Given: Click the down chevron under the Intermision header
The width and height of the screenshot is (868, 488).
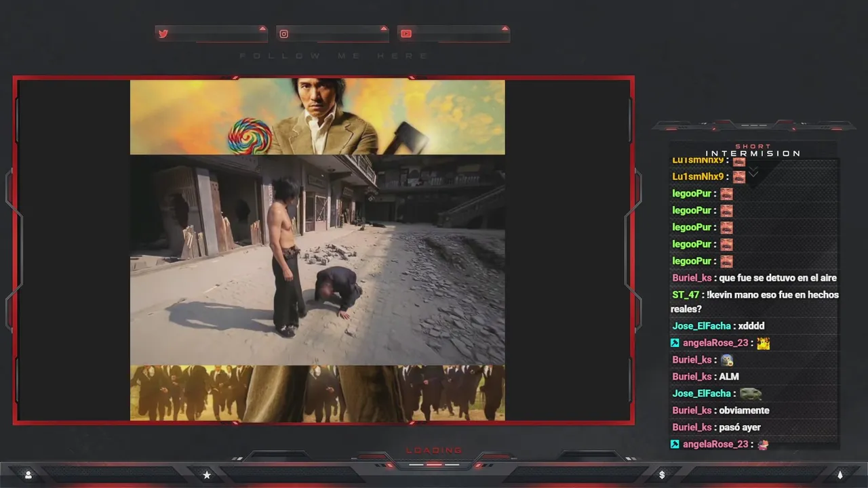Looking at the screenshot, I should click(753, 174).
